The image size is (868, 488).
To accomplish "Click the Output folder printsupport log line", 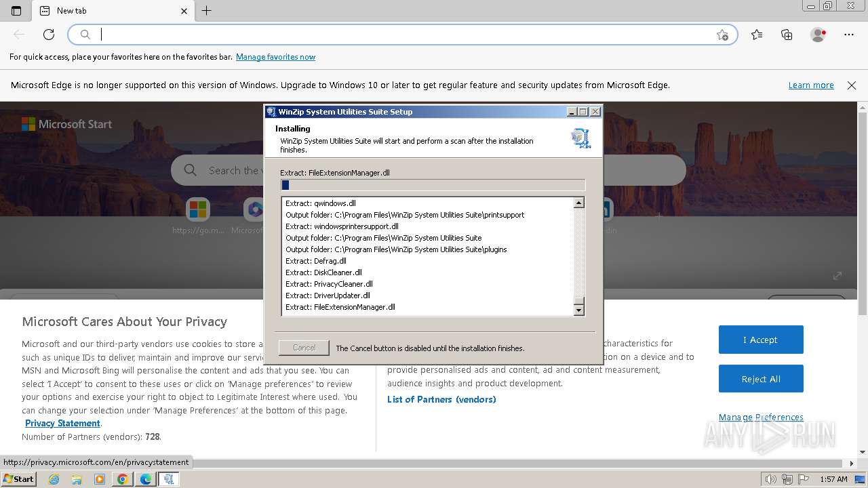I will tap(405, 215).
